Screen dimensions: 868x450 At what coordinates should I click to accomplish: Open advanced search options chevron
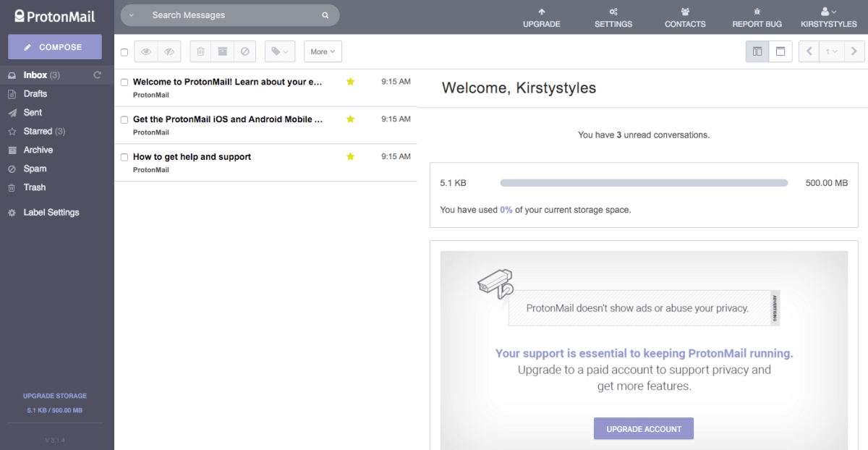(132, 15)
